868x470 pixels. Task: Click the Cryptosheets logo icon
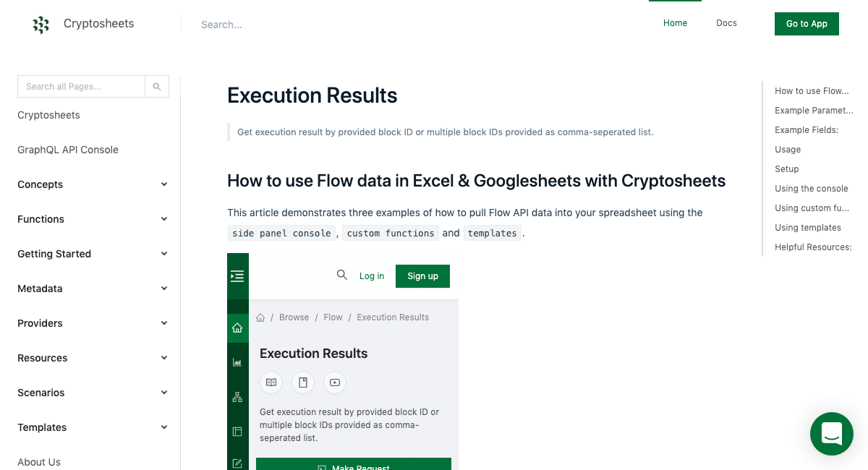point(41,25)
